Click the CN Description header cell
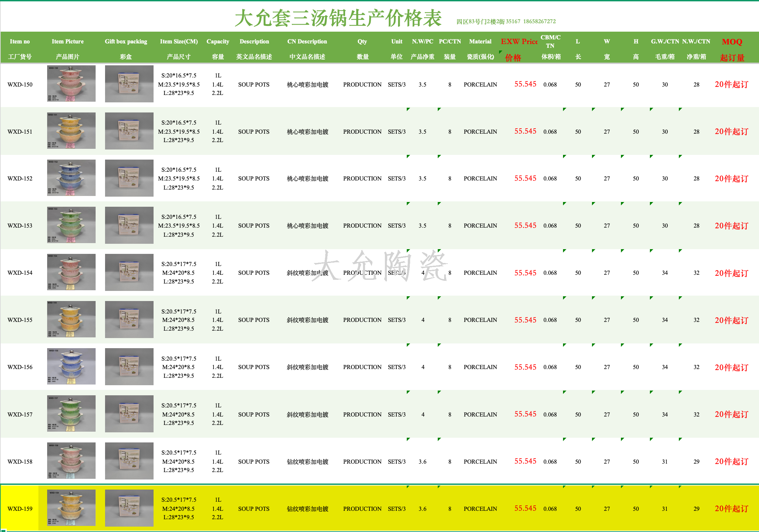Screen dimensions: 759x532 click(x=307, y=42)
